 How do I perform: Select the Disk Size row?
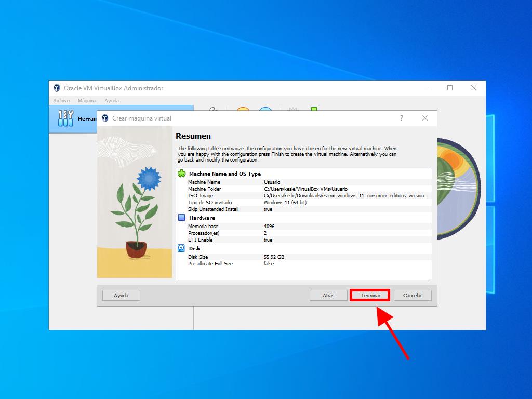(307, 257)
